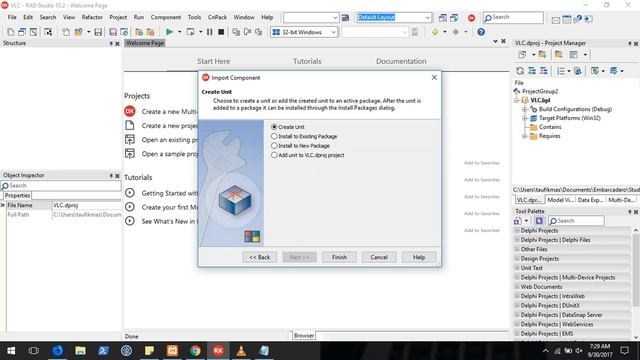
Task: Click the VLC cone icon in the taskbar
Action: click(241, 351)
